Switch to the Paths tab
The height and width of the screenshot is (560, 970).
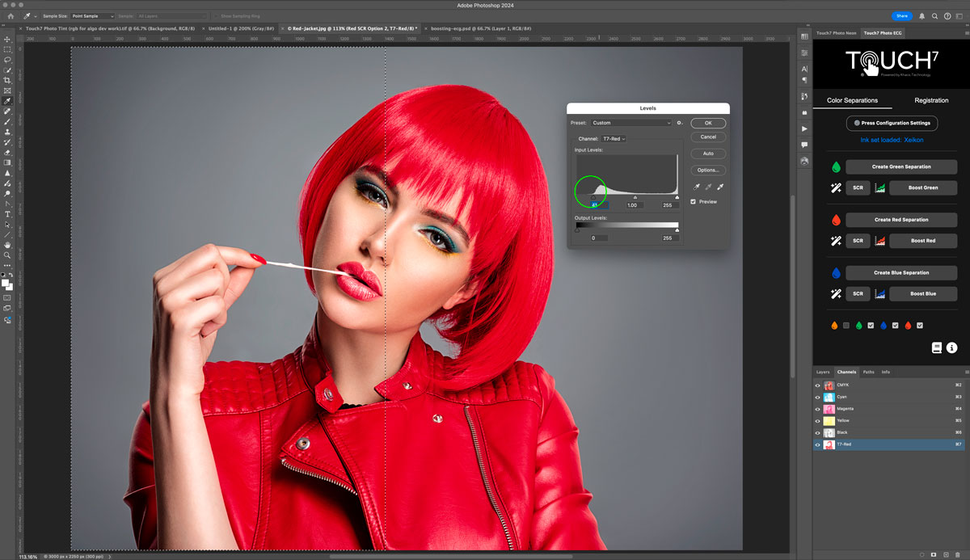pyautogui.click(x=868, y=372)
